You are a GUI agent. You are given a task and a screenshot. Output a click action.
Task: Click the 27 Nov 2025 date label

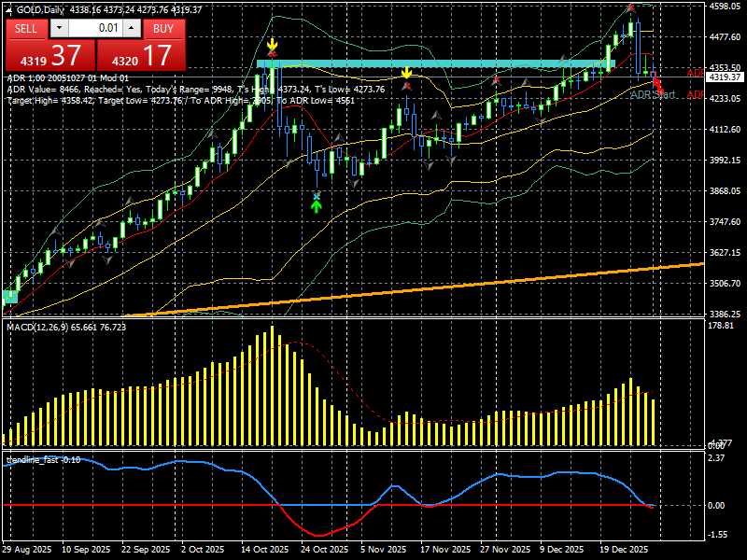505,550
